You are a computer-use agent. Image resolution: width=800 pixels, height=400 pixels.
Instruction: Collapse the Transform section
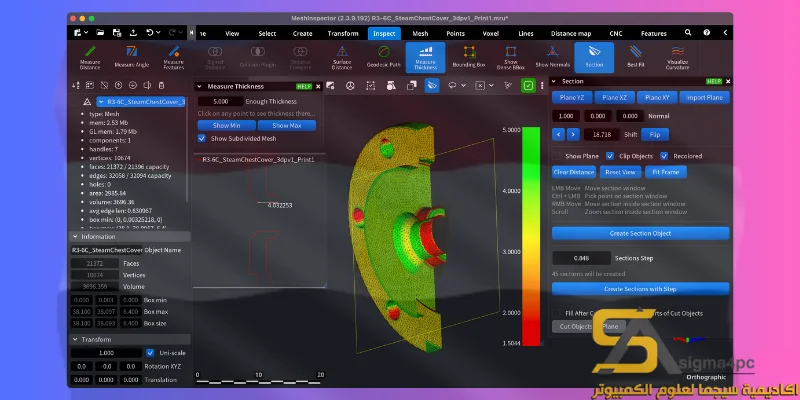coord(76,339)
